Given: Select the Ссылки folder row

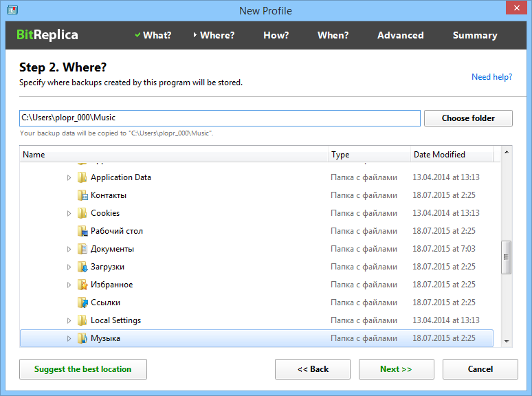Looking at the screenshot, I should tap(256, 302).
